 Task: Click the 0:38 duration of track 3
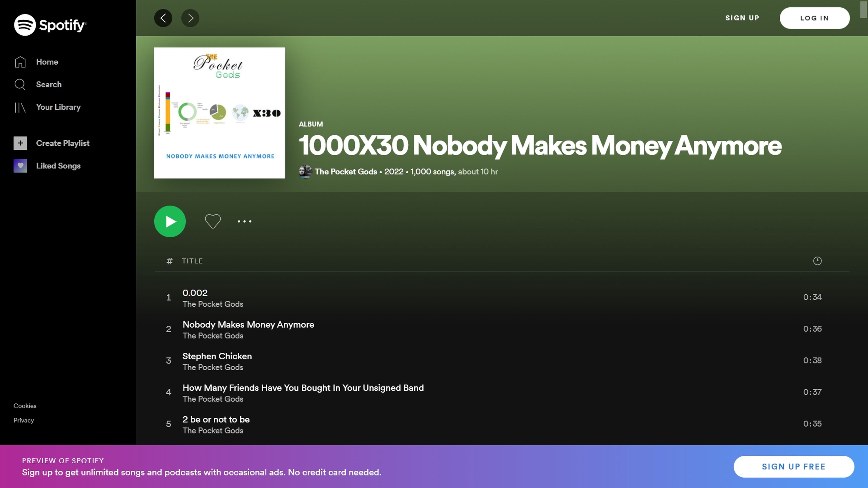[x=812, y=360]
